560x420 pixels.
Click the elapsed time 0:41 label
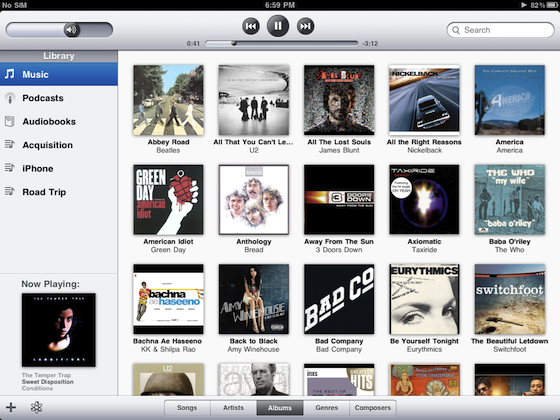tap(193, 44)
